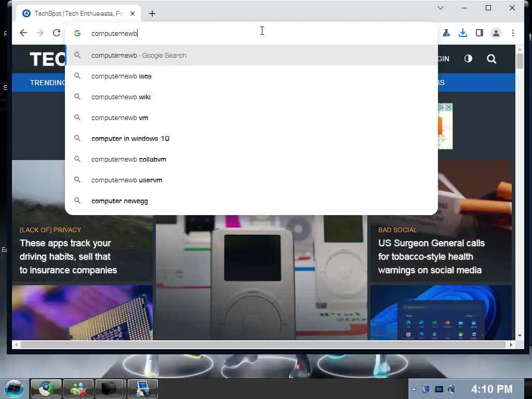Open TechSpot site search magnifier
The width and height of the screenshot is (532, 399).
491,59
